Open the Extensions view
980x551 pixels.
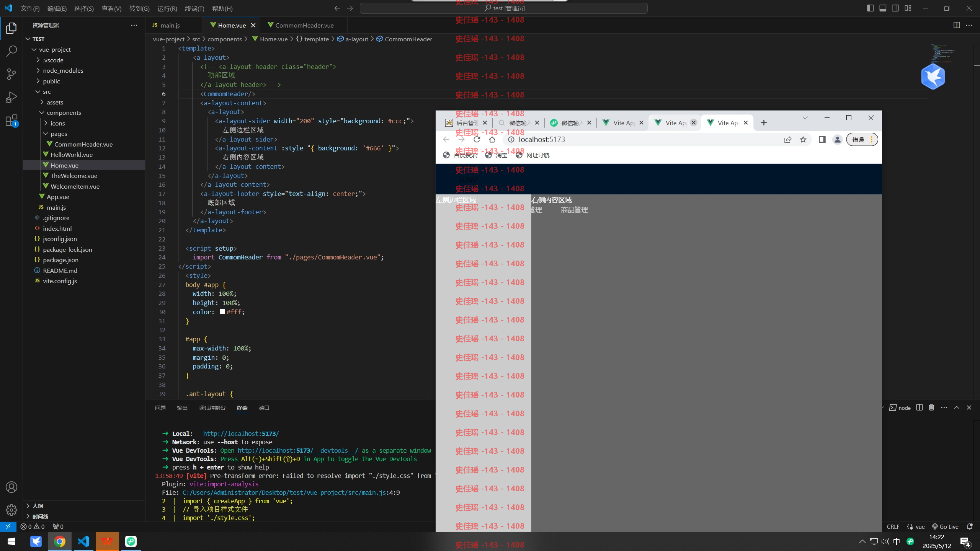pyautogui.click(x=11, y=121)
